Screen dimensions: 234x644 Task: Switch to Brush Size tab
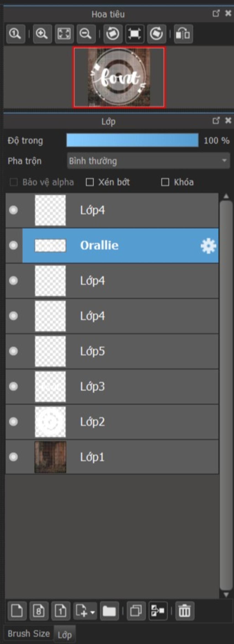pyautogui.click(x=29, y=634)
